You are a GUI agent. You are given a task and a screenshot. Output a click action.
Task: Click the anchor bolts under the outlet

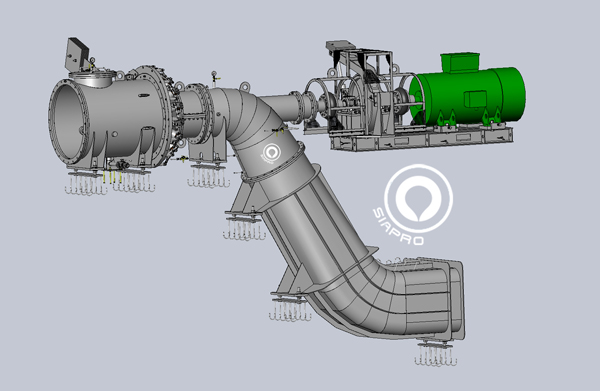click(x=436, y=354)
